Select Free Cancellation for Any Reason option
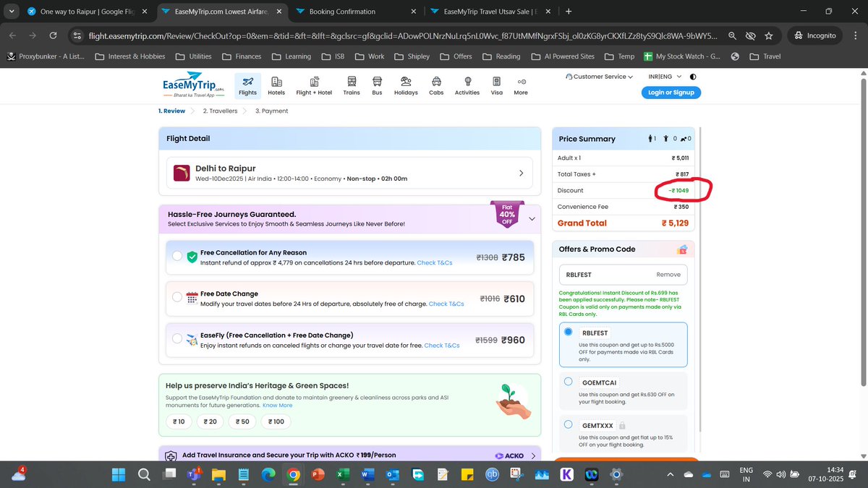 178,256
